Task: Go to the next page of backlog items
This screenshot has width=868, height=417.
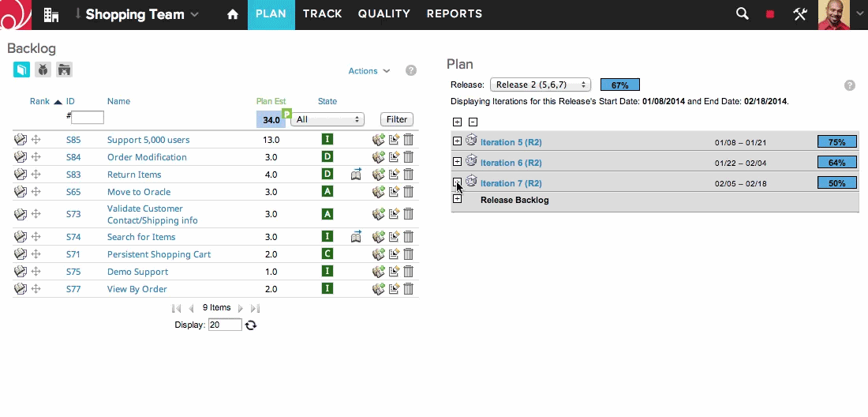Action: [241, 309]
